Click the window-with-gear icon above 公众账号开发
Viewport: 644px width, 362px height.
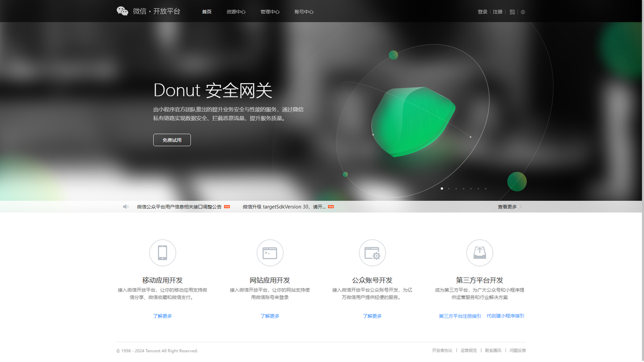372,253
